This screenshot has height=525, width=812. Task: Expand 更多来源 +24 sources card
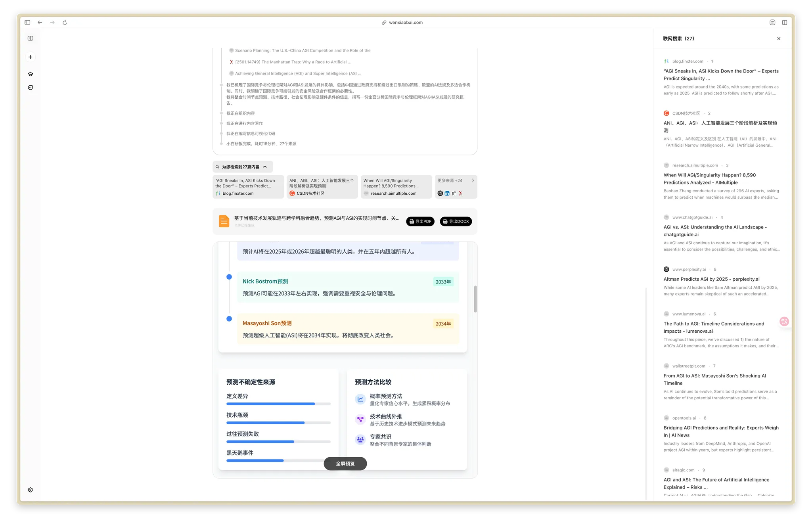[x=456, y=187]
